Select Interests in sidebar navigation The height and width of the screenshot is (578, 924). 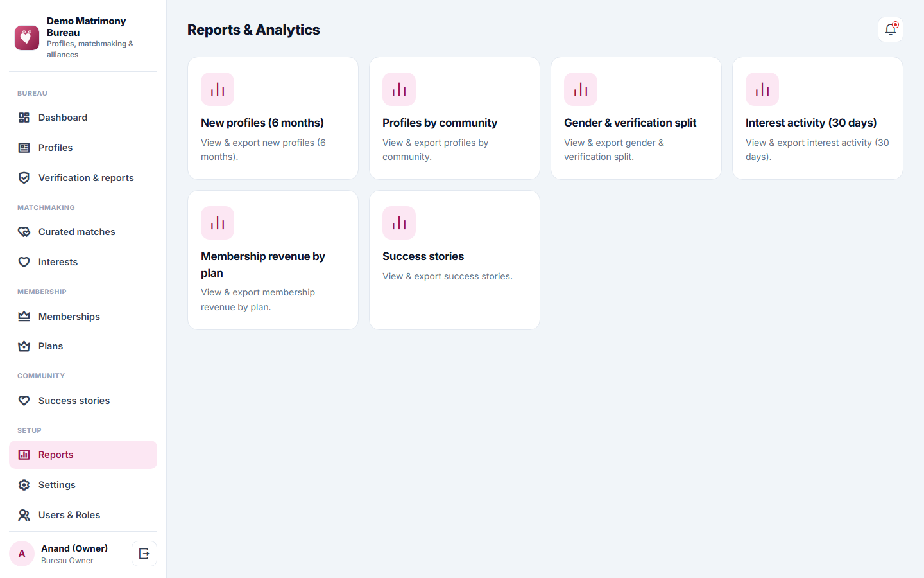point(83,262)
